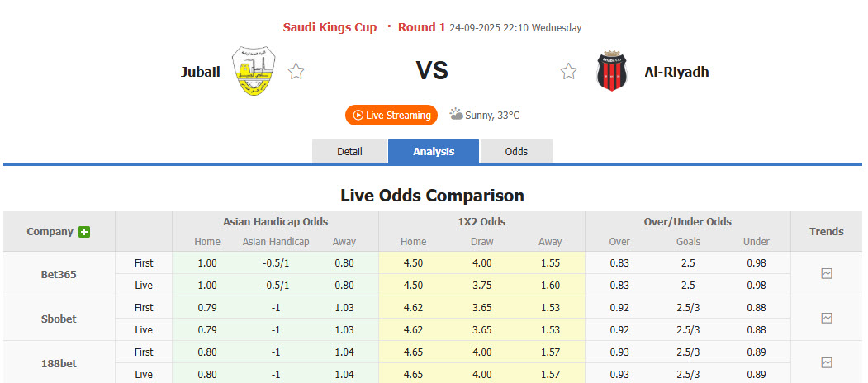Select the Analysis tab

434,152
